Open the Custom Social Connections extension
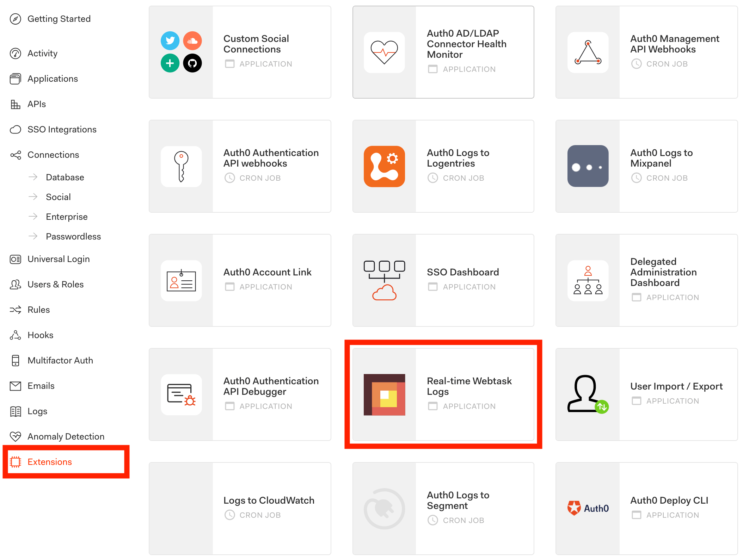 (x=240, y=52)
